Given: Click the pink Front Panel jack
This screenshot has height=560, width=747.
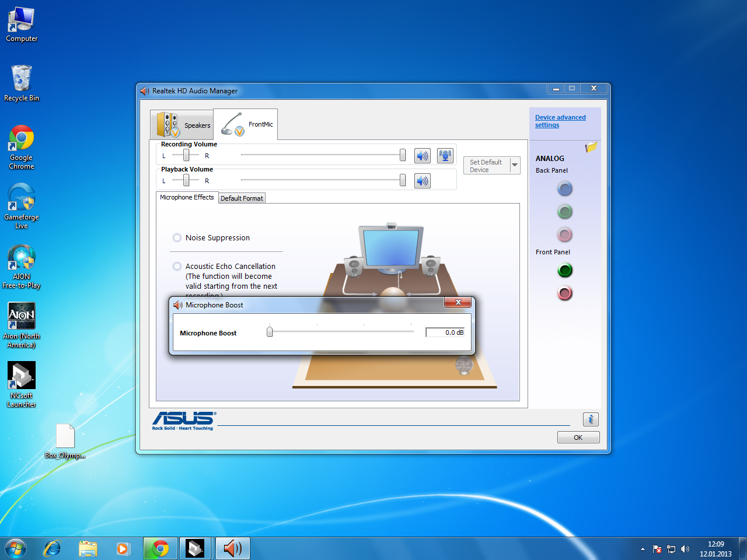Looking at the screenshot, I should (x=564, y=293).
